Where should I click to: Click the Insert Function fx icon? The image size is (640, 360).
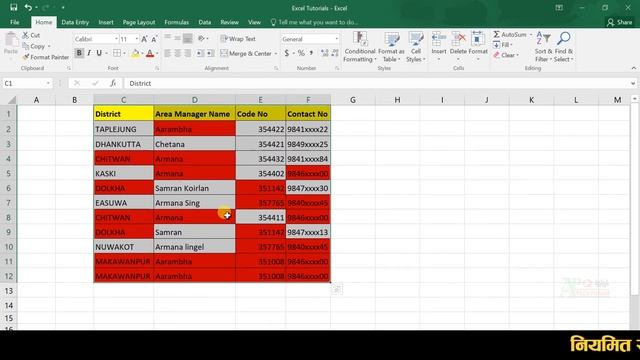[x=113, y=83]
